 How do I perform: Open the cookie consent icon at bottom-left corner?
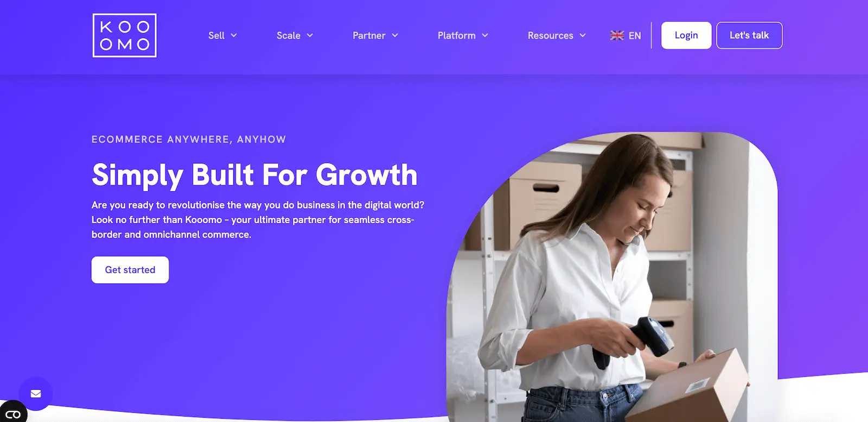tap(13, 413)
